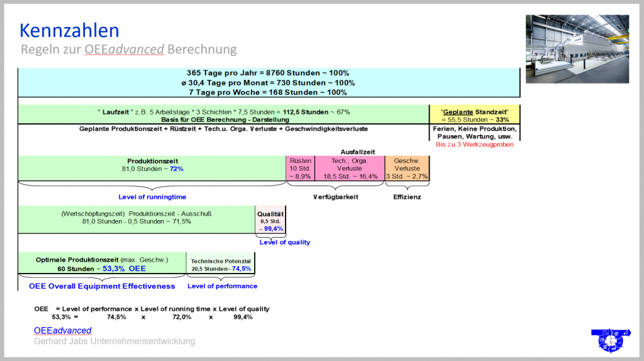Click "OEE Overall Equipment Effectiveness" label
Screen dimensions: 644x361
[x=102, y=286]
